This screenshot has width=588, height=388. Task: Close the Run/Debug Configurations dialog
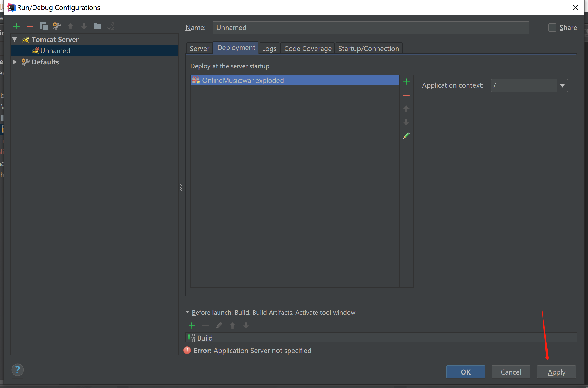click(x=575, y=8)
